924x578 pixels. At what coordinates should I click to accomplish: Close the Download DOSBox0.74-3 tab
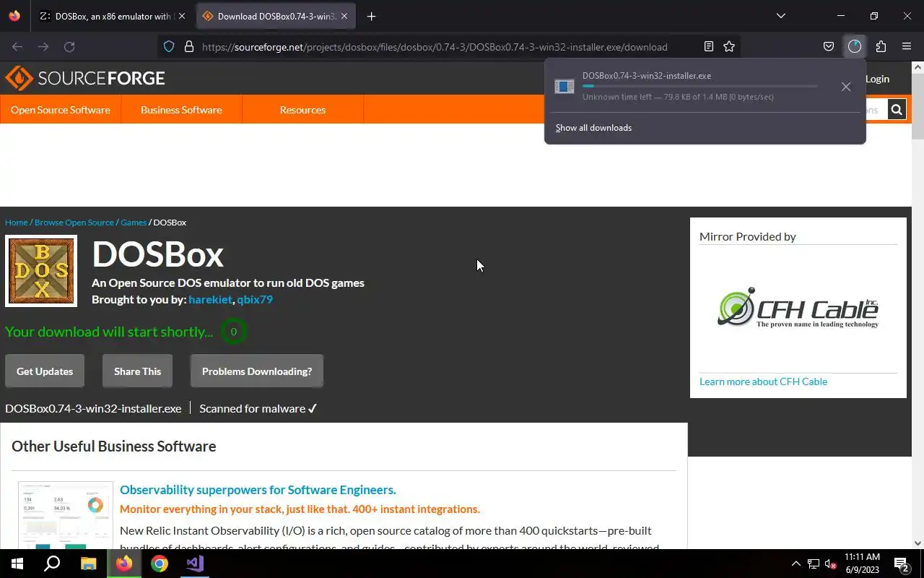344,16
